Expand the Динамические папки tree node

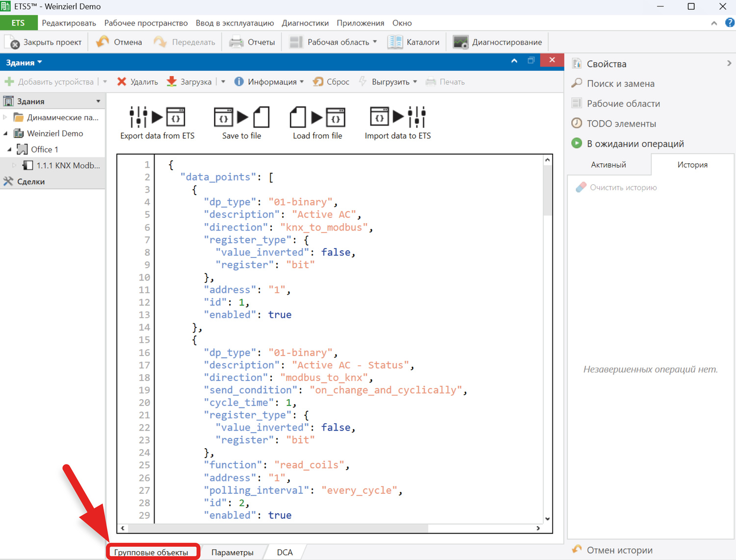(5, 118)
